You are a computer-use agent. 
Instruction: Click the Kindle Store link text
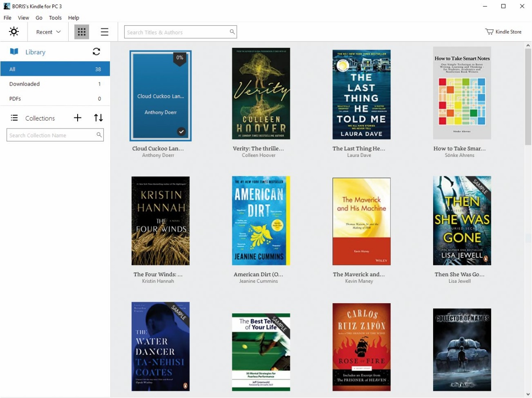pos(509,32)
